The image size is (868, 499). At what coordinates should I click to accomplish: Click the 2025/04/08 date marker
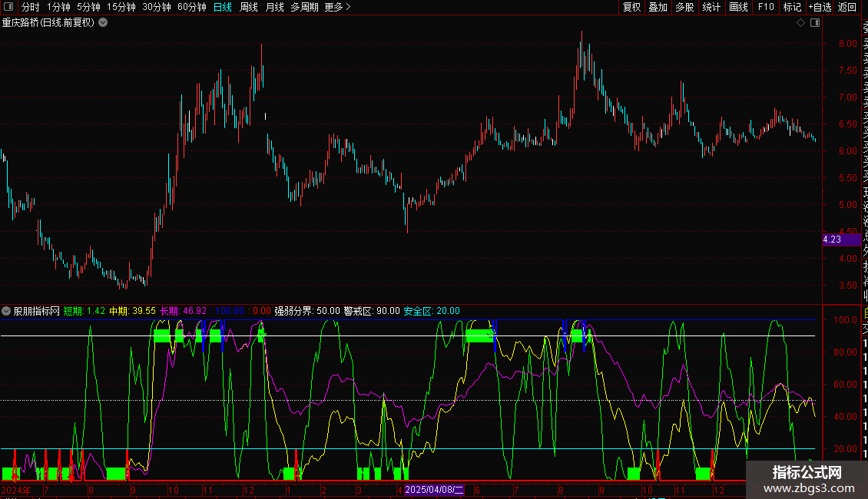click(x=435, y=490)
